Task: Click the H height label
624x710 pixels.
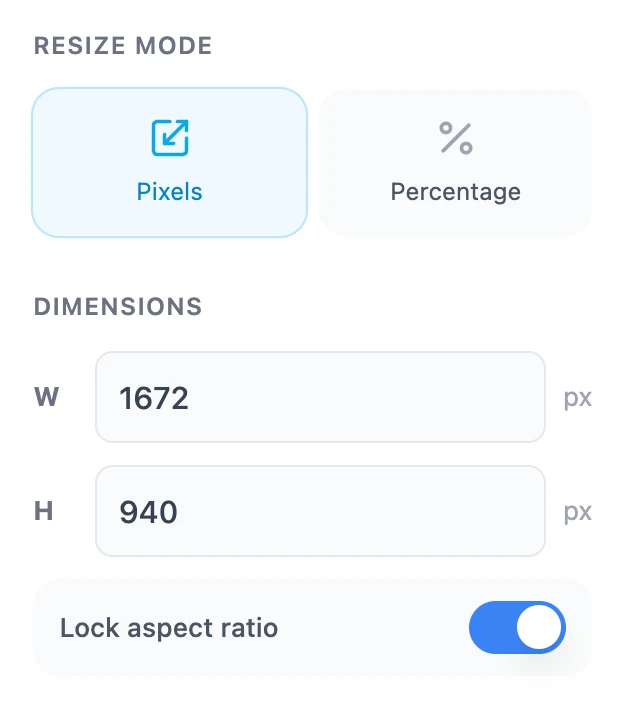Action: (x=43, y=511)
